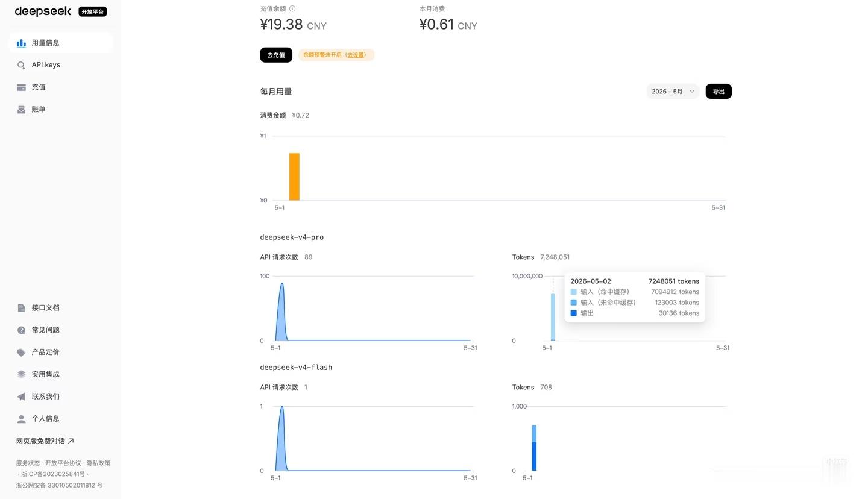The width and height of the screenshot is (868, 499).
Task: Click the 7094912 tokens value
Action: click(x=675, y=292)
